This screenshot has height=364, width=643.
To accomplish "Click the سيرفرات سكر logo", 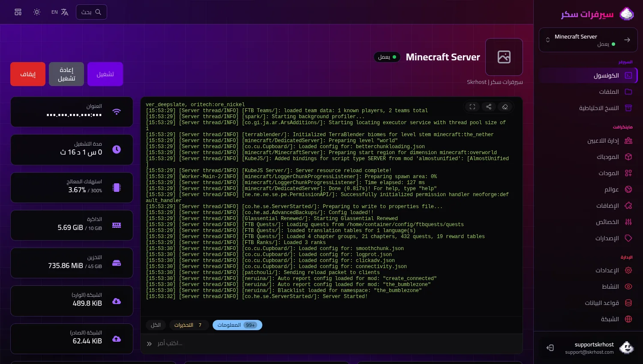I will coord(598,14).
